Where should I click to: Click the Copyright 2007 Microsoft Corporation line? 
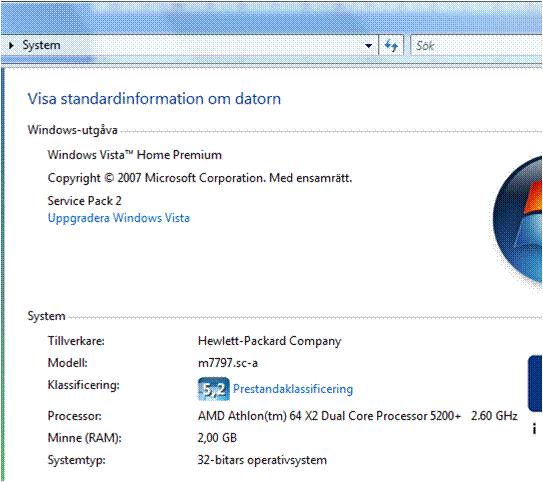click(x=200, y=178)
